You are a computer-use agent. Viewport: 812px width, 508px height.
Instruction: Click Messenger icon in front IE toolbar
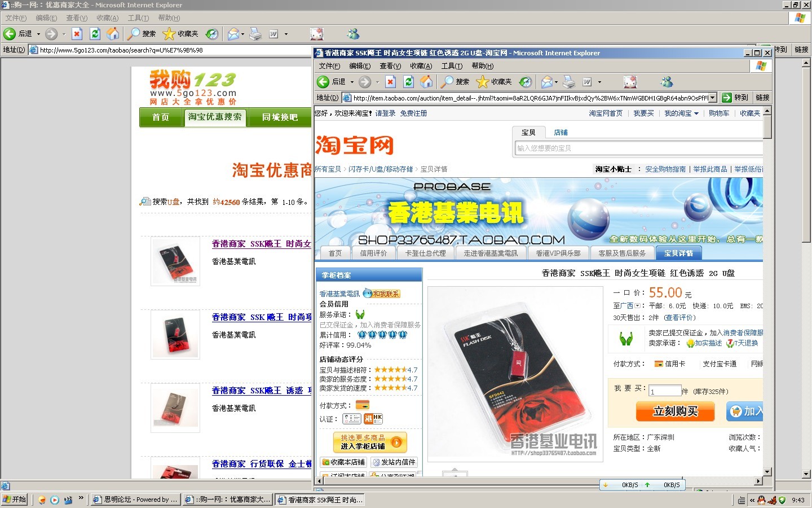click(667, 82)
